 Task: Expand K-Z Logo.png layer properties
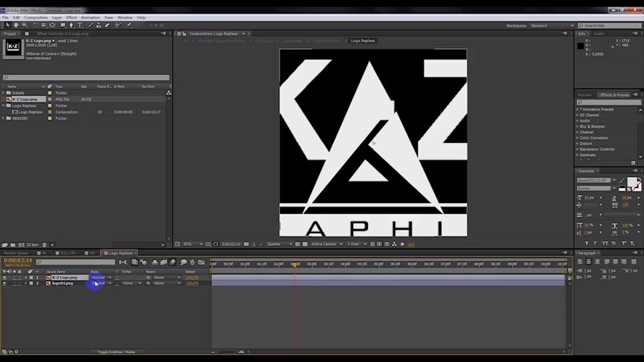26,278
